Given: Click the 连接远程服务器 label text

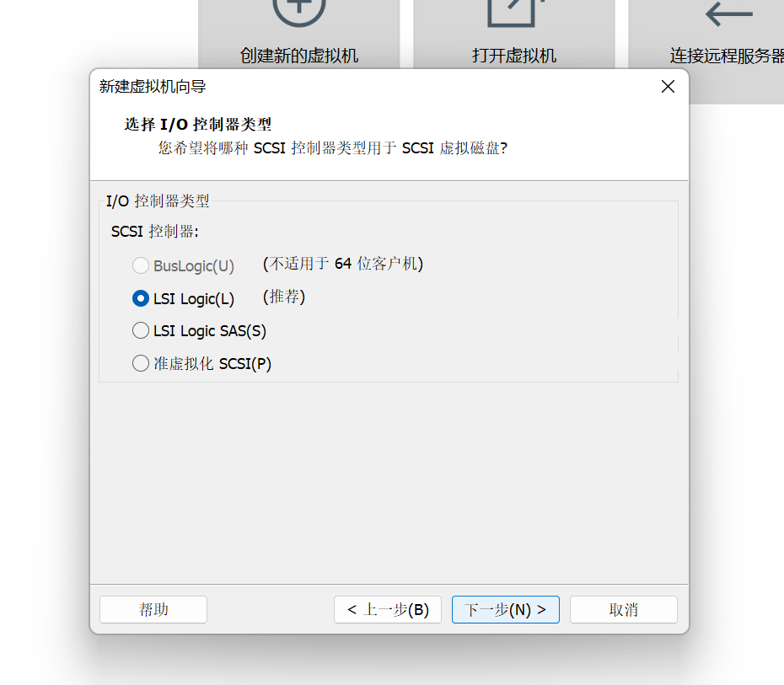Looking at the screenshot, I should pyautogui.click(x=727, y=56).
